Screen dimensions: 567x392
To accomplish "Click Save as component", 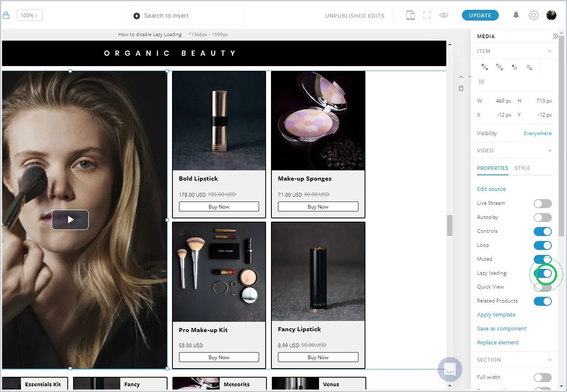I will click(502, 329).
